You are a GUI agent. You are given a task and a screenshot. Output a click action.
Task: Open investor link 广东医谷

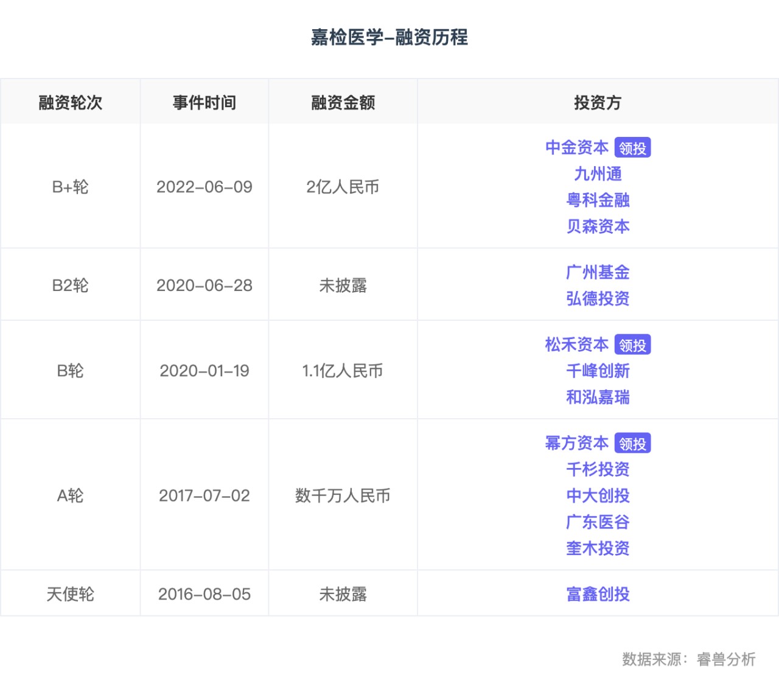pyautogui.click(x=598, y=522)
